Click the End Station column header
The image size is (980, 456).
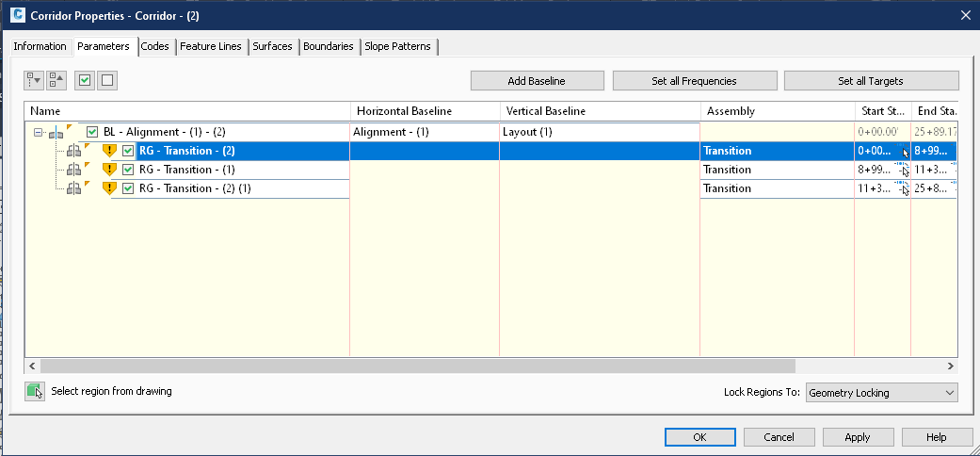(x=935, y=111)
